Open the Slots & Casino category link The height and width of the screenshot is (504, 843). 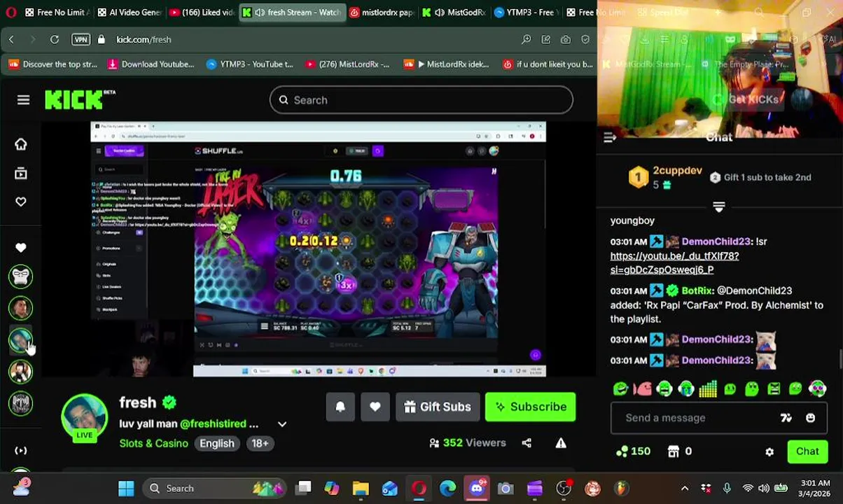pyautogui.click(x=153, y=443)
